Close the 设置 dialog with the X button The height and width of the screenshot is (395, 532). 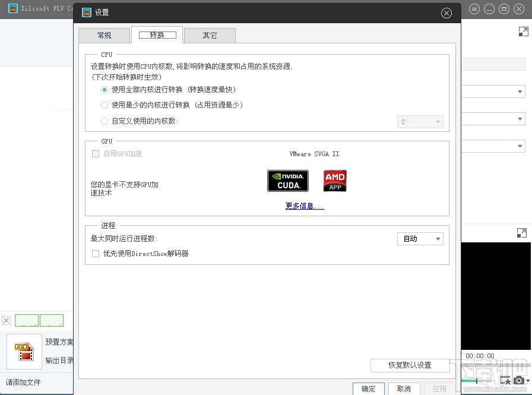point(446,13)
